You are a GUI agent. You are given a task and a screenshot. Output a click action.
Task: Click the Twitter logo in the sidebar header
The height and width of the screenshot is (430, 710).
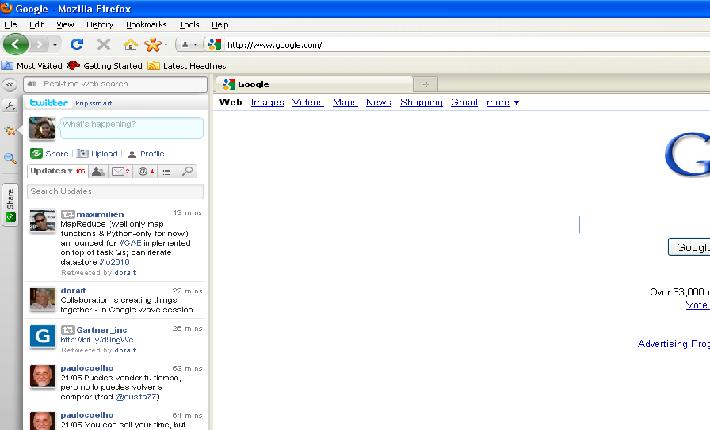coord(48,103)
